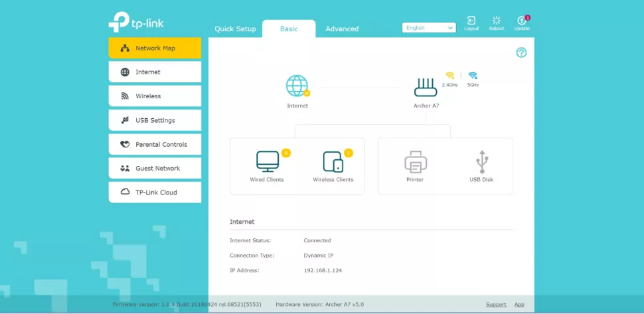Open Wireless settings in sidebar
644x314 pixels.
point(155,96)
